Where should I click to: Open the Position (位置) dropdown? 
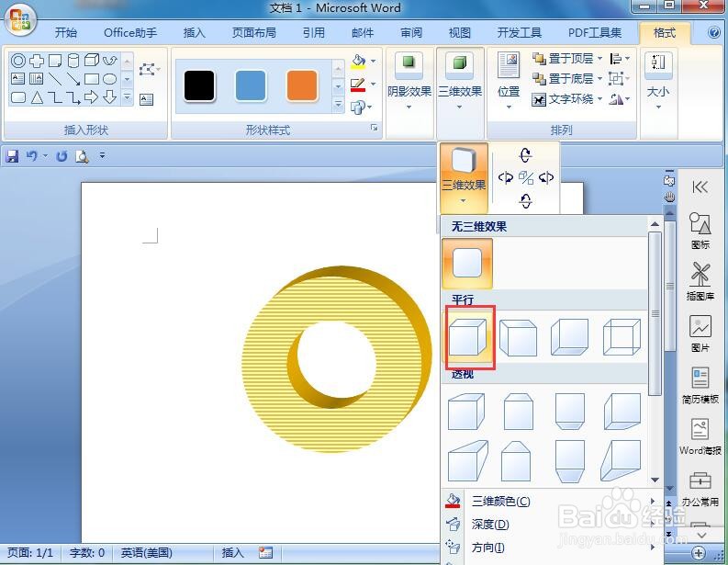coord(509,83)
